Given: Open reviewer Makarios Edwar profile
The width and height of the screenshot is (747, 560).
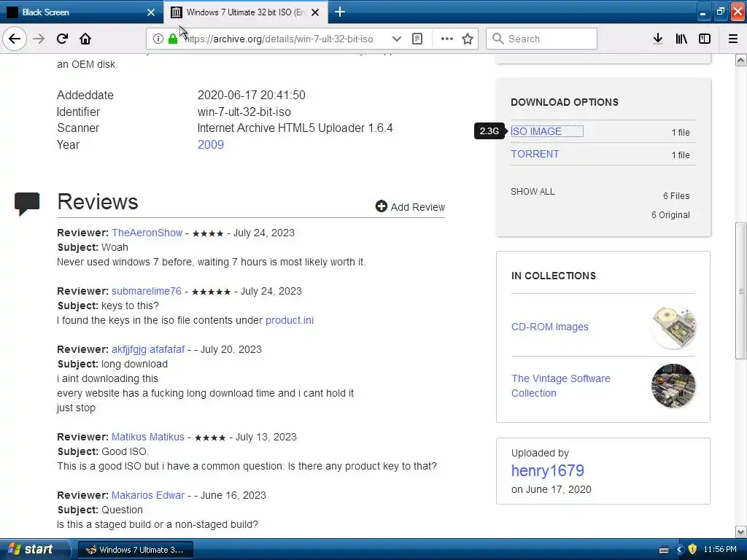Looking at the screenshot, I should (x=147, y=495).
